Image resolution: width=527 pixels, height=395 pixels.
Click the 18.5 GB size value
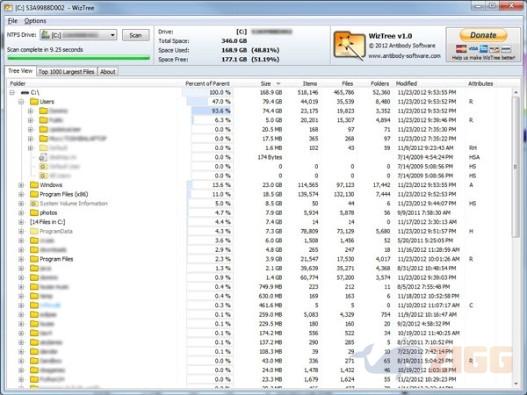272,194
